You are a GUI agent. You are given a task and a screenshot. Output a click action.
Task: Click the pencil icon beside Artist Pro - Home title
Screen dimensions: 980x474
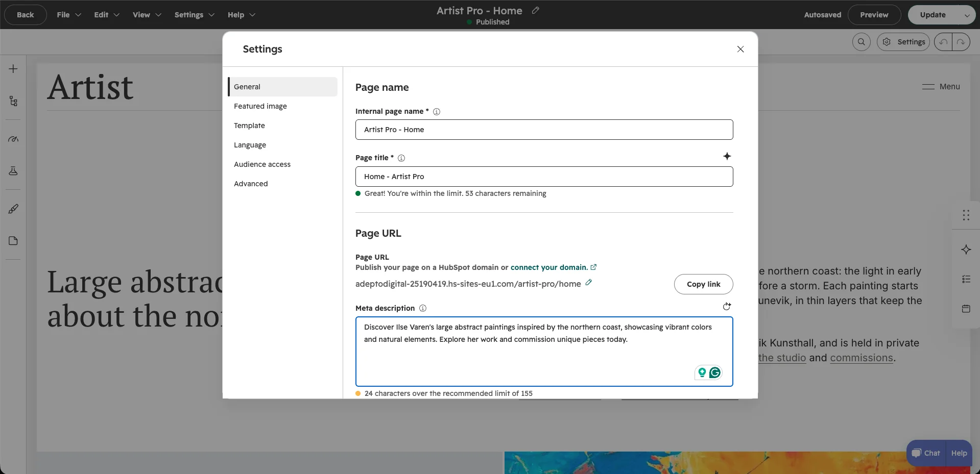[535, 10]
